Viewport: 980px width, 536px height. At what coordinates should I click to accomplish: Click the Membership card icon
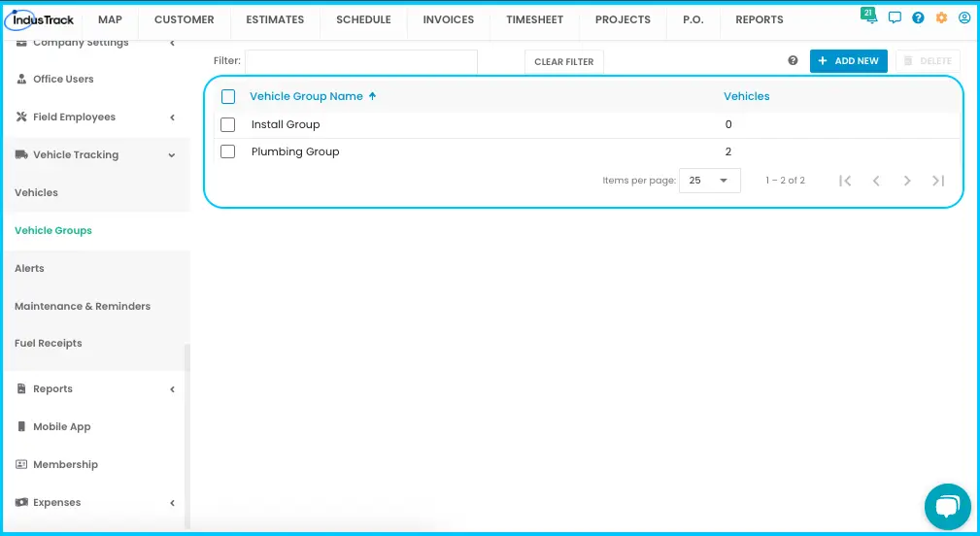click(x=21, y=464)
